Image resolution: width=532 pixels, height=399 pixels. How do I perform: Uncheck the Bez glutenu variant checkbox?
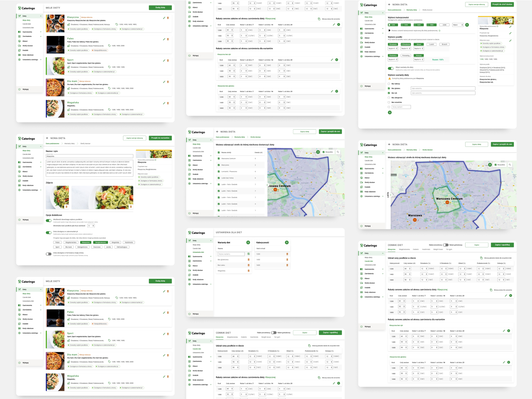389,88
